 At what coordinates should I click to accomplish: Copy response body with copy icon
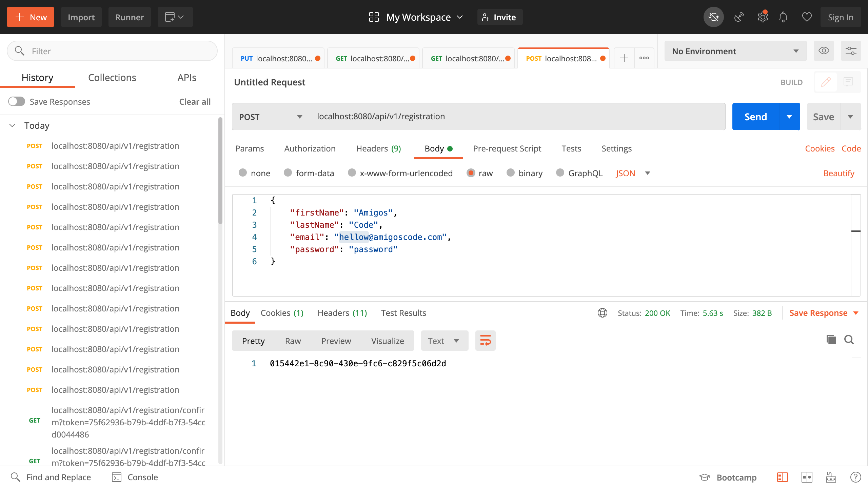point(831,340)
